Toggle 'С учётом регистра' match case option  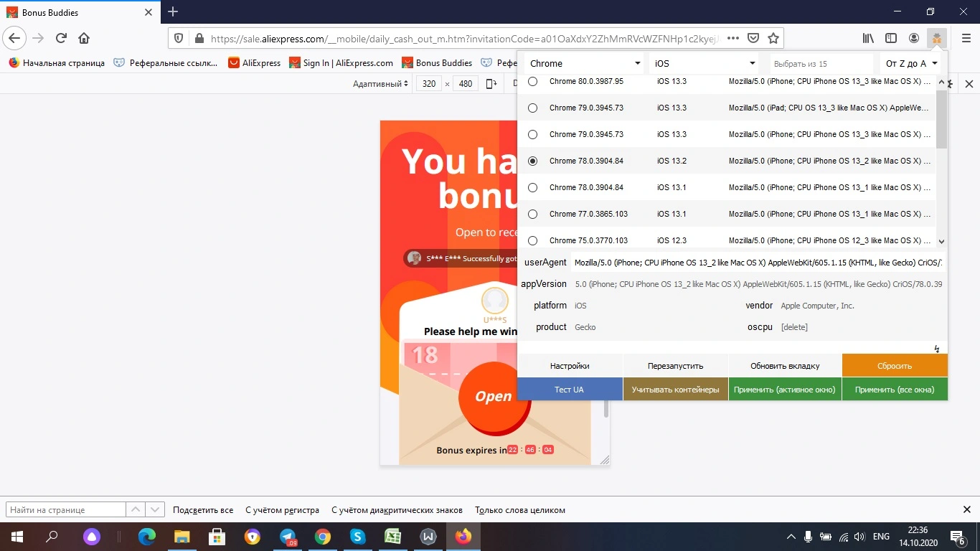coord(282,510)
